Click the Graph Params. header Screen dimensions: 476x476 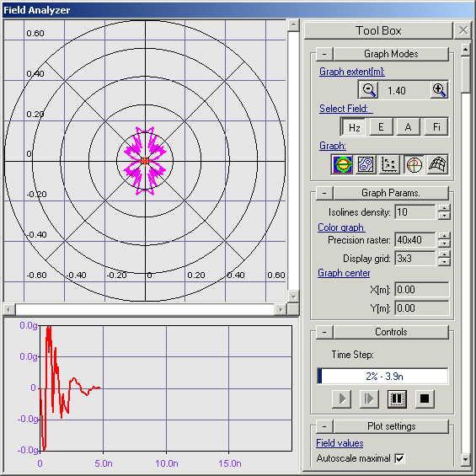tap(391, 193)
